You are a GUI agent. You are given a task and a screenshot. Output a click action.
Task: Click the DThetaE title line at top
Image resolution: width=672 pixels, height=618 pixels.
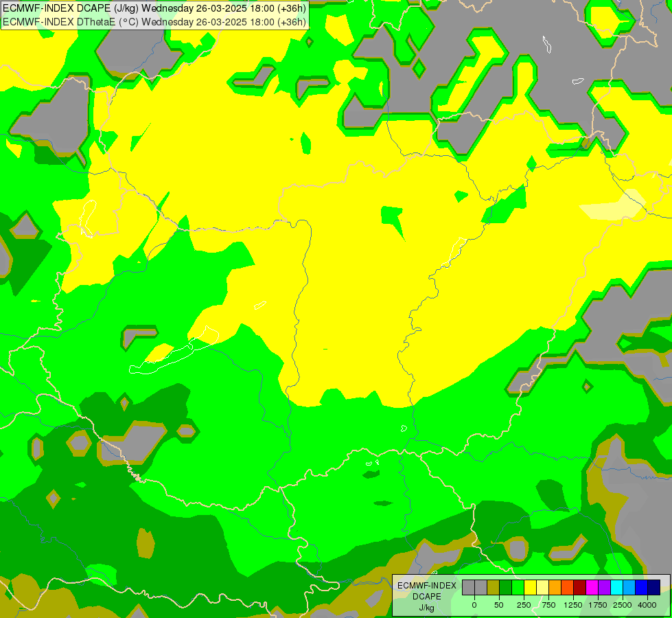[154, 22]
